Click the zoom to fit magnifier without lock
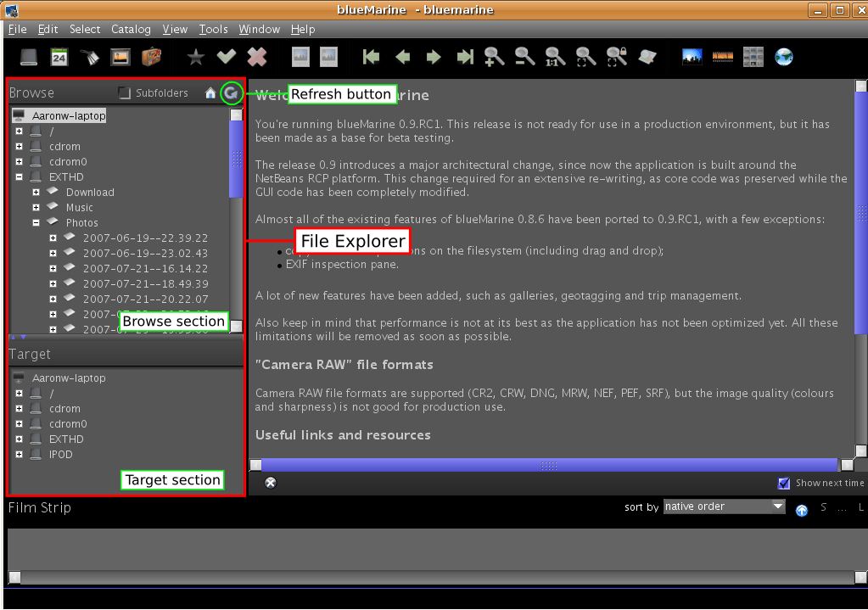 (x=585, y=57)
